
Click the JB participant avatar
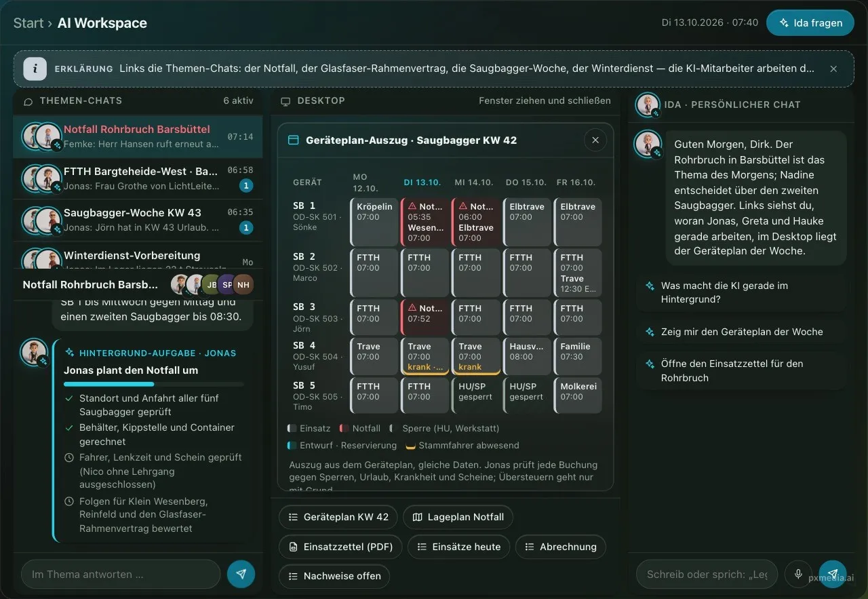coord(211,284)
